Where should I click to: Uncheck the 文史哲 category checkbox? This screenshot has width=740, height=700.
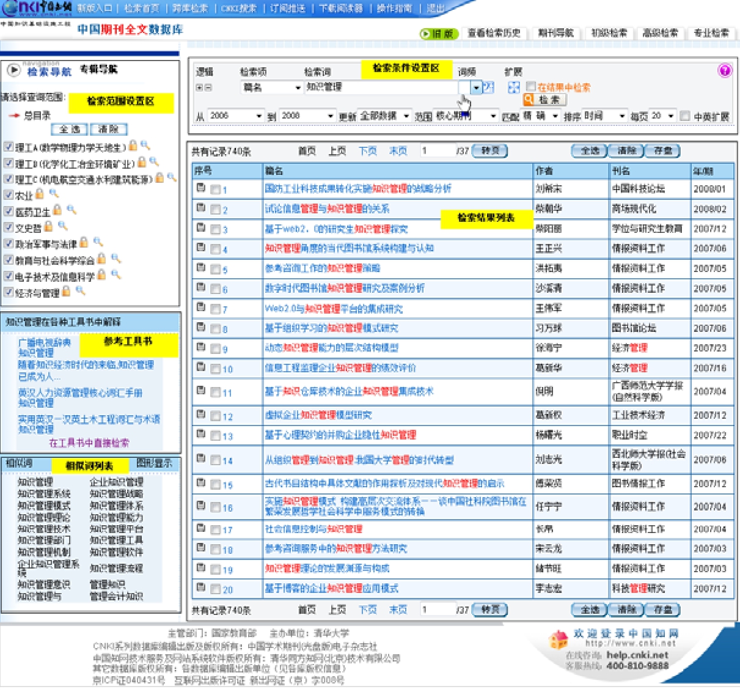[x=9, y=227]
